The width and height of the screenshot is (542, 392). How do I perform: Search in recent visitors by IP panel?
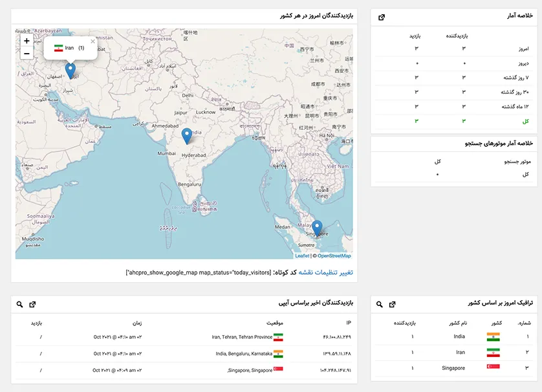click(19, 304)
